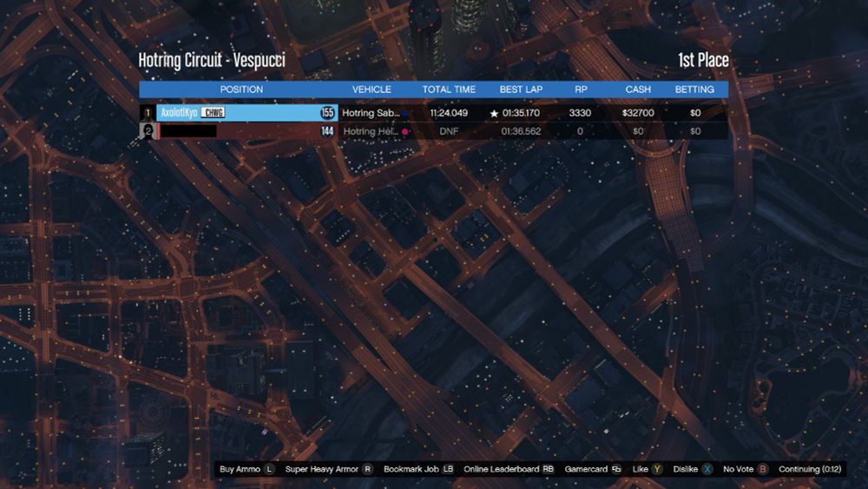Click the BEST LAP column header
The width and height of the screenshot is (868, 489).
click(x=521, y=89)
